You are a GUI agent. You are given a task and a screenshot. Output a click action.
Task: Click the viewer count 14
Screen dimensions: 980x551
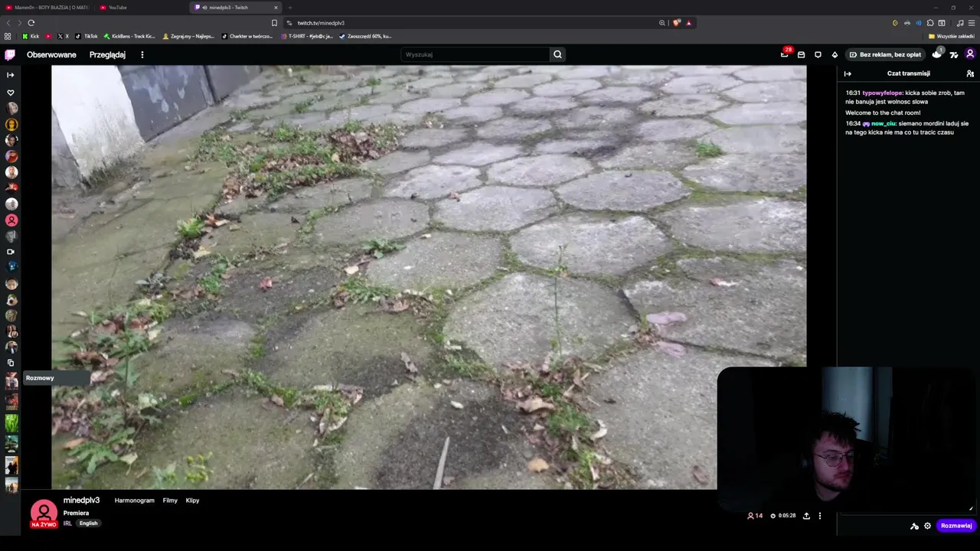coord(755,516)
